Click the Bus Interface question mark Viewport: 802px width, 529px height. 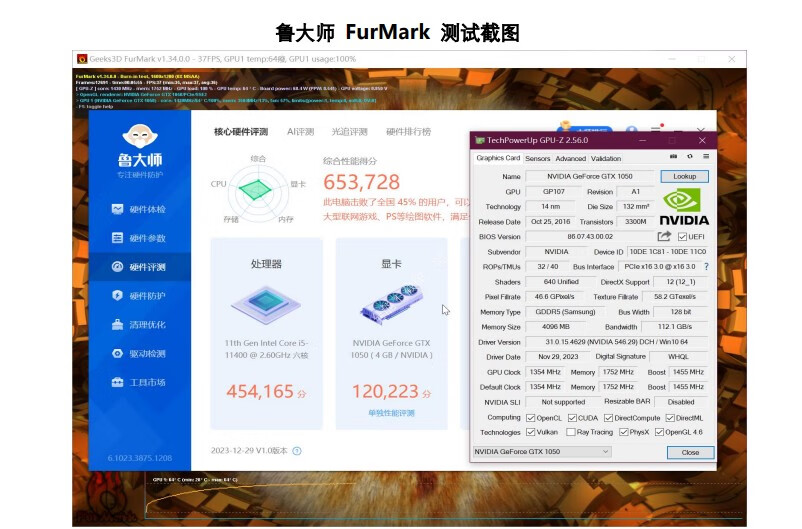click(x=706, y=267)
